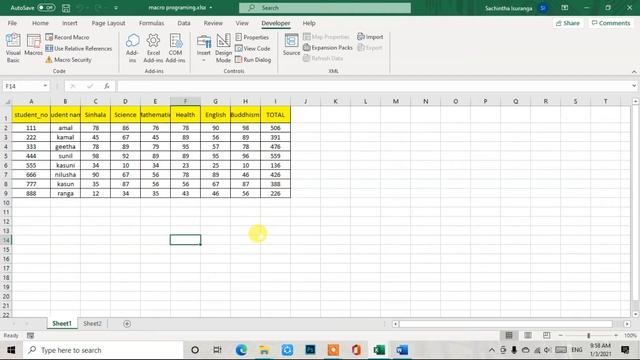
Task: Open the XML Source pane
Action: [291, 45]
